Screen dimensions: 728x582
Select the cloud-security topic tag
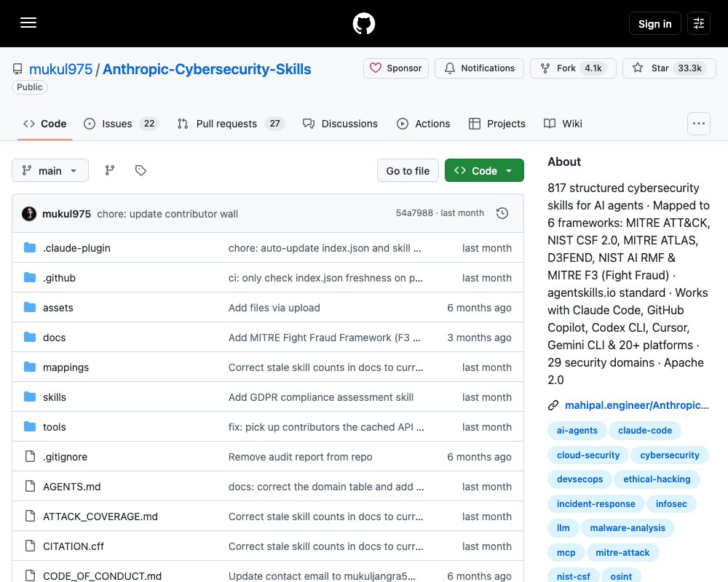point(588,455)
